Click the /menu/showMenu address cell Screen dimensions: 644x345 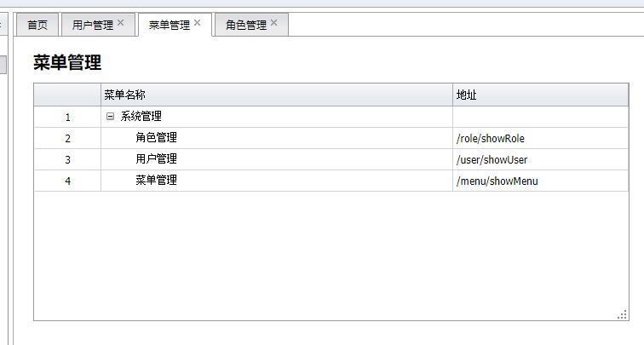540,181
